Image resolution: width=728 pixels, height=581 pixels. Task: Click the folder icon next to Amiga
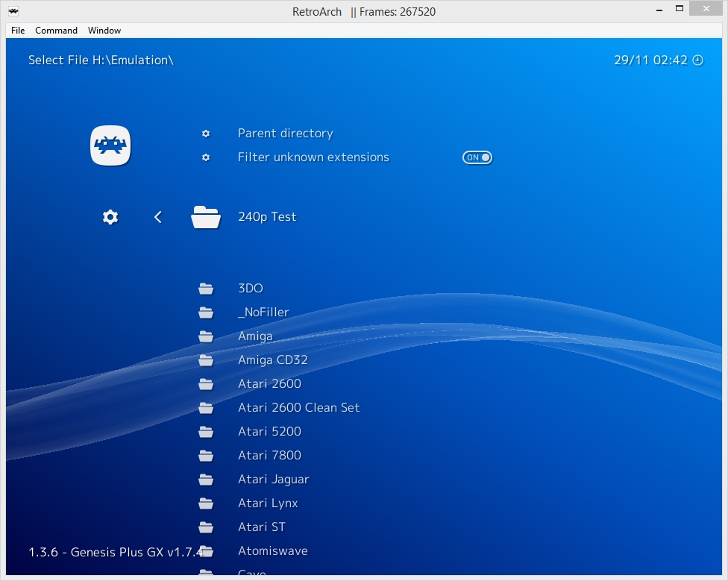click(x=206, y=336)
